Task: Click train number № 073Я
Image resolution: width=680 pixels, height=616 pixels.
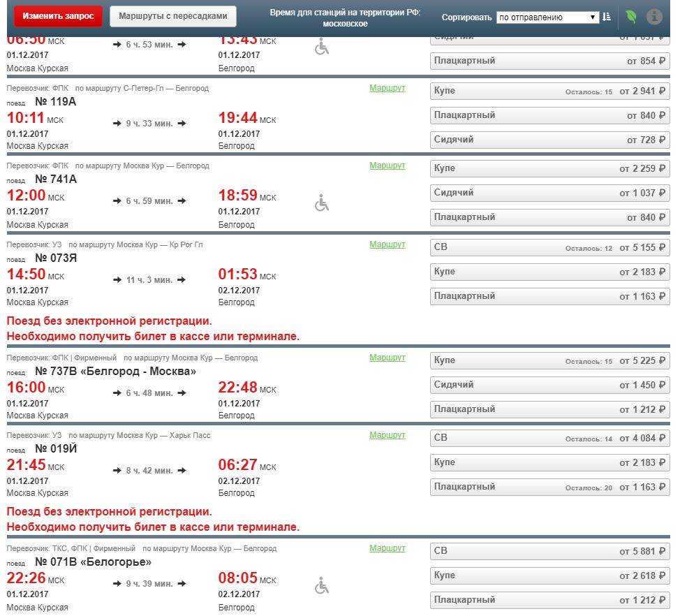Action: [56, 258]
